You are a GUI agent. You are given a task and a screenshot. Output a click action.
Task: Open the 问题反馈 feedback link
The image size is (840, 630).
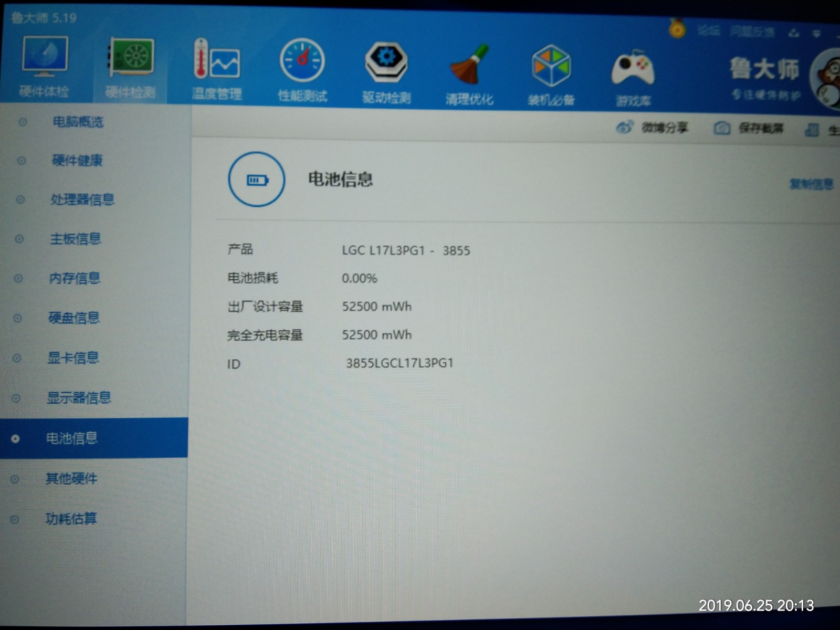tap(752, 32)
